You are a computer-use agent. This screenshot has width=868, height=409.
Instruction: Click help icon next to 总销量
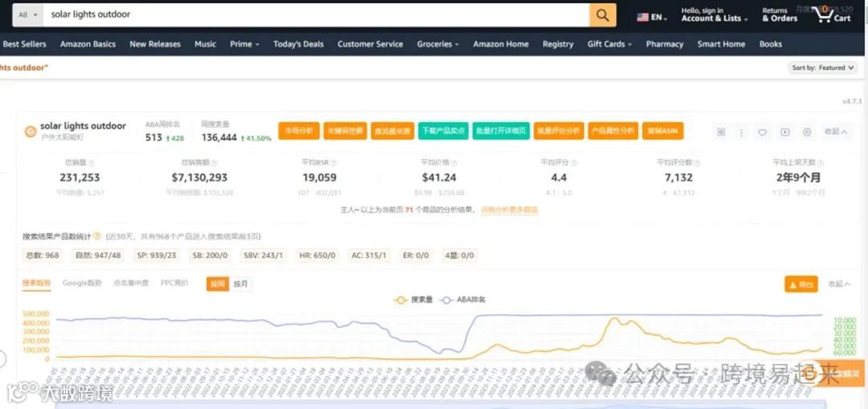click(92, 163)
